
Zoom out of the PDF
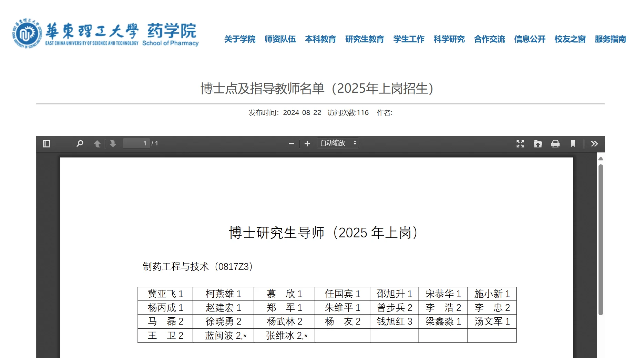click(x=292, y=144)
